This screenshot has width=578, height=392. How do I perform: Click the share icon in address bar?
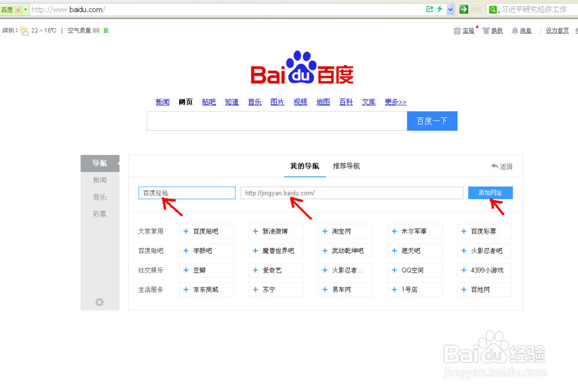pyautogui.click(x=429, y=9)
